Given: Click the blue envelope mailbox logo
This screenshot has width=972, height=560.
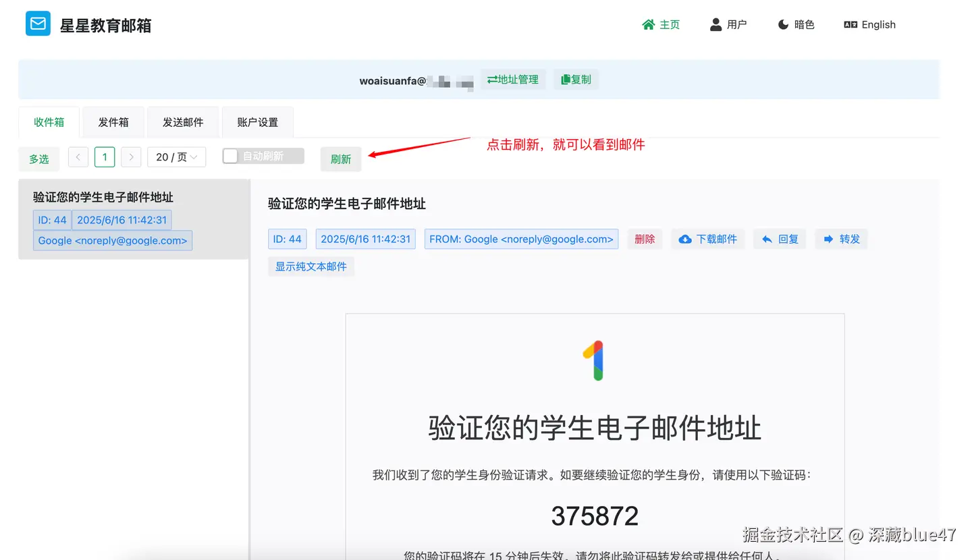Looking at the screenshot, I should pyautogui.click(x=38, y=24).
